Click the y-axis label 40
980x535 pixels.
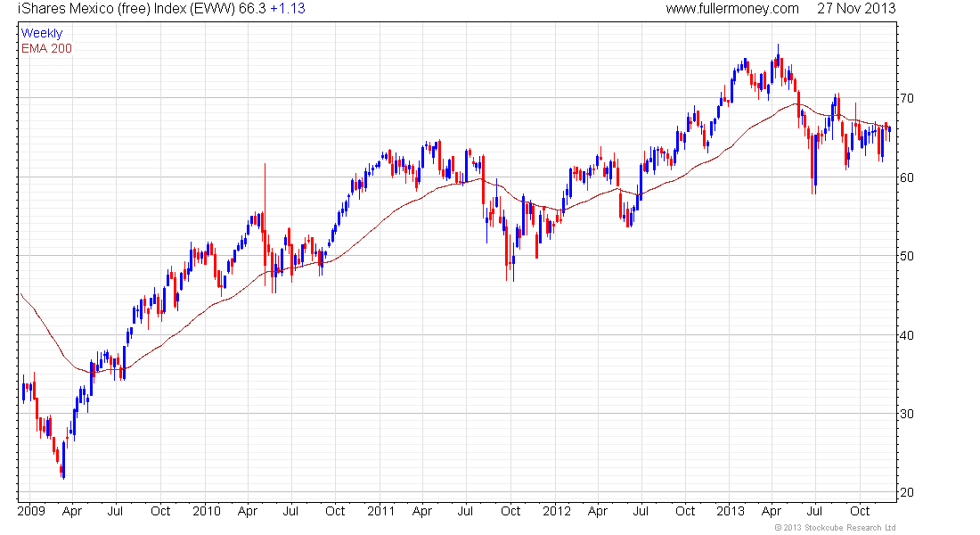(x=907, y=335)
